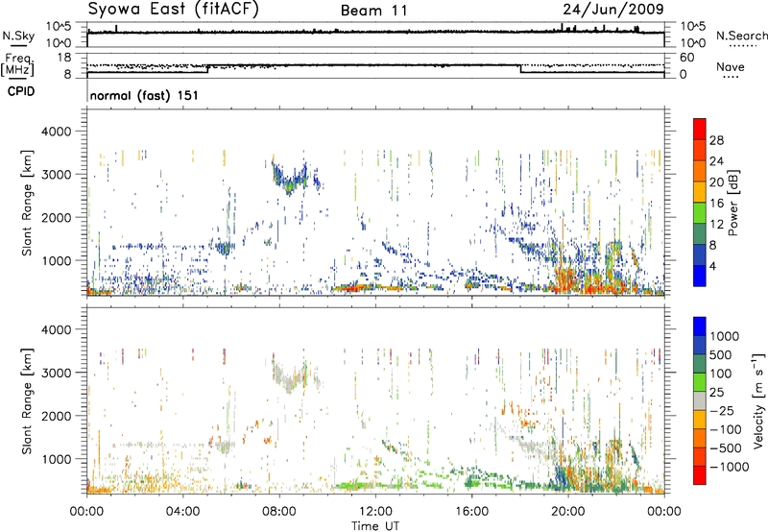Pick the bright blue bottom segment of Power colorbar
Screen dimensions: 768x532
(x=700, y=277)
